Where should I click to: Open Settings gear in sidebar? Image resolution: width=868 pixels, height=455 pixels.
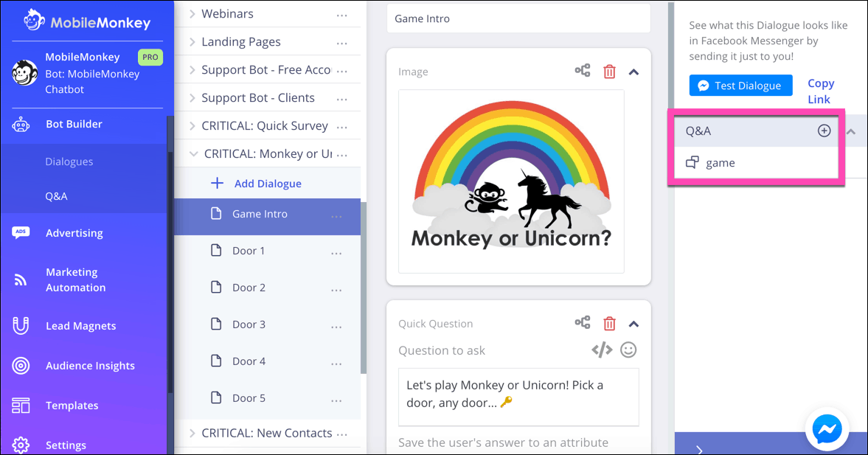[x=21, y=445]
